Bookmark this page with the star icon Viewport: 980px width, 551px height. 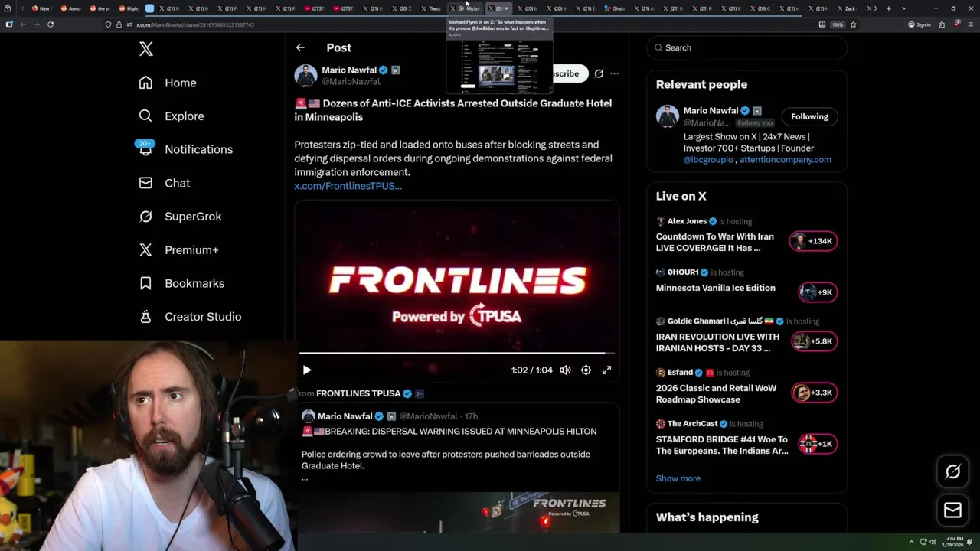coord(853,24)
